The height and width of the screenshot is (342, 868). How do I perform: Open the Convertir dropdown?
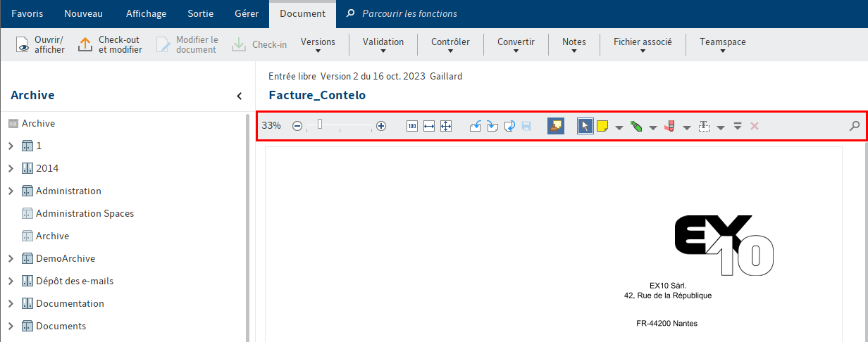tap(516, 45)
